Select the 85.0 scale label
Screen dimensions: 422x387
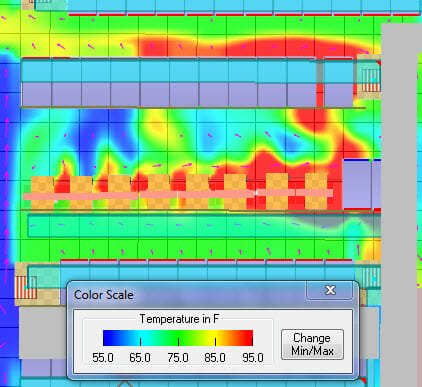[215, 358]
